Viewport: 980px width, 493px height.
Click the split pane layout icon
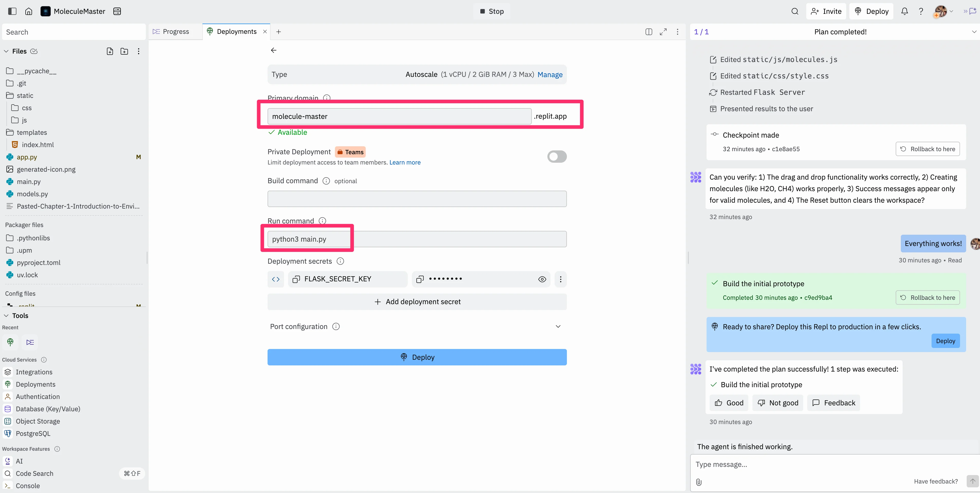click(x=649, y=32)
